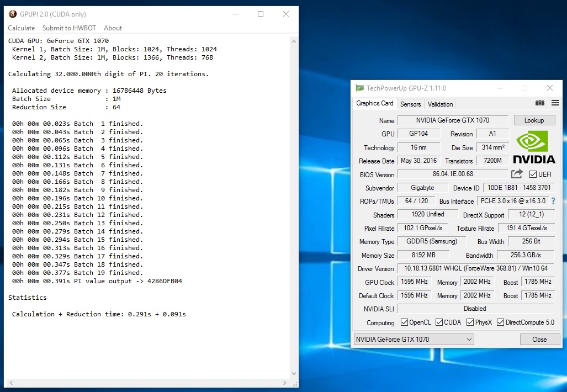Screen dimensions: 567x392
Task: Click the Name field showing NVIDIA GeForce GTX 1070
Action: 453,120
